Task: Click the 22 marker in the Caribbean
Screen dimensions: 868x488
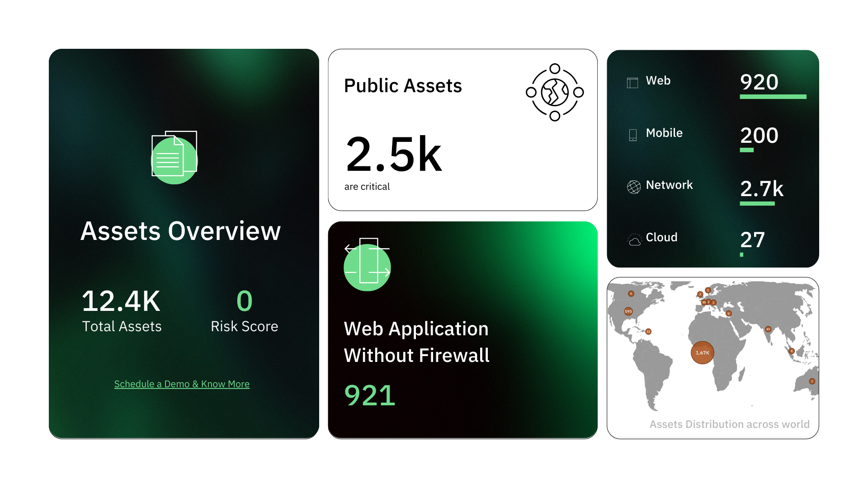Action: (648, 332)
